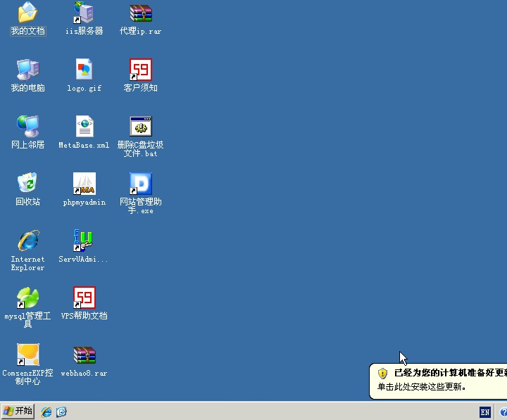This screenshot has width=507, height=420.
Task: Select the 网上邻居 network icon
Action: coord(27,127)
